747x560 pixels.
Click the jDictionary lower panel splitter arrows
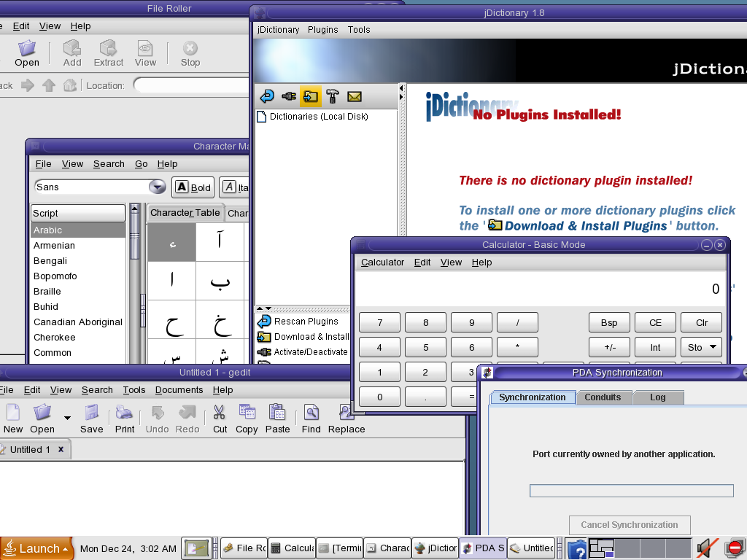264,308
